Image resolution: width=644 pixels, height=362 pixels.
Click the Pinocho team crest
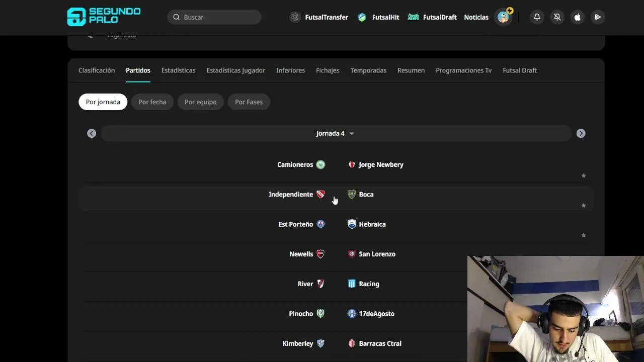tap(320, 314)
